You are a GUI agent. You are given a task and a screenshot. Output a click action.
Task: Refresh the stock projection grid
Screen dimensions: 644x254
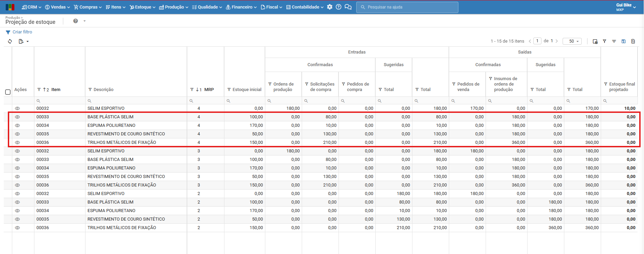pyautogui.click(x=10, y=41)
